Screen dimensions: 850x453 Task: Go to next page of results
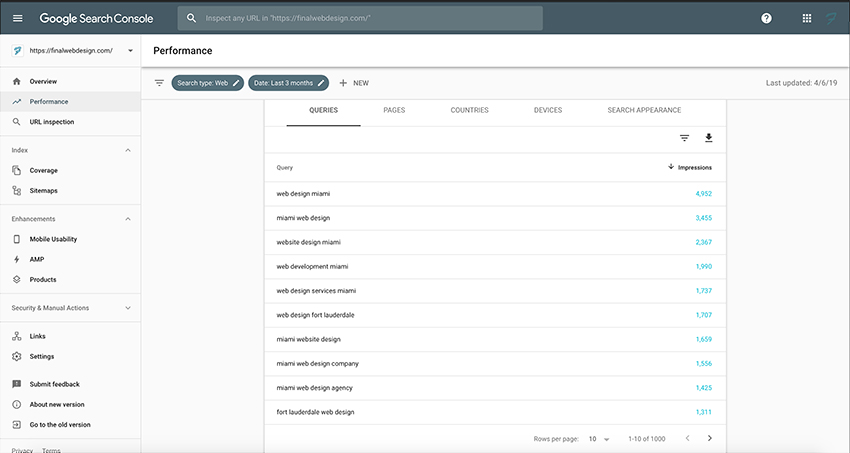[710, 438]
